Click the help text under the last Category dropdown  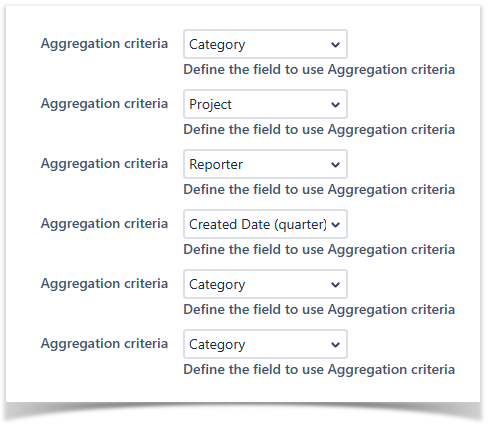tap(322, 370)
